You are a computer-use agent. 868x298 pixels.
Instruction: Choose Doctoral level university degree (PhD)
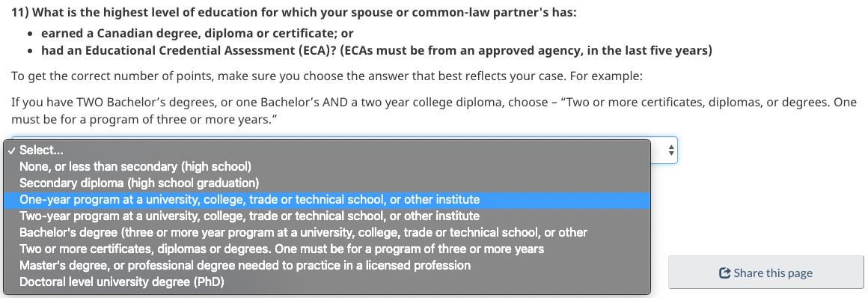tap(326, 282)
